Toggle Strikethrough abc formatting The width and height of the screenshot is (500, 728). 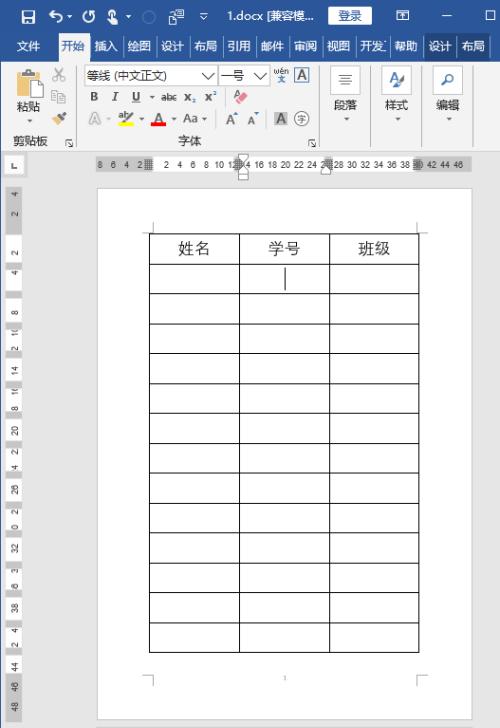coord(169,97)
